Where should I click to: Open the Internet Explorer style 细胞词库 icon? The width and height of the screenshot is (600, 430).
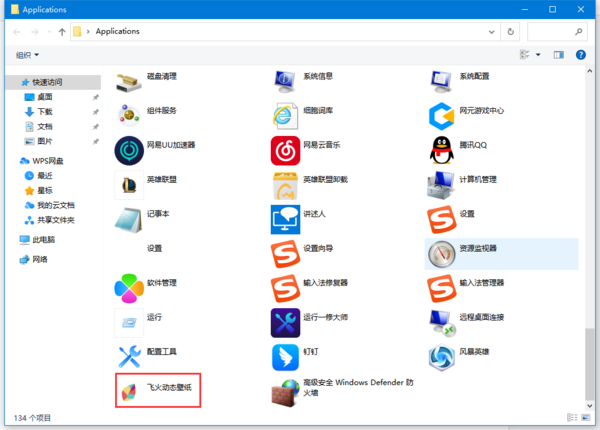(285, 116)
